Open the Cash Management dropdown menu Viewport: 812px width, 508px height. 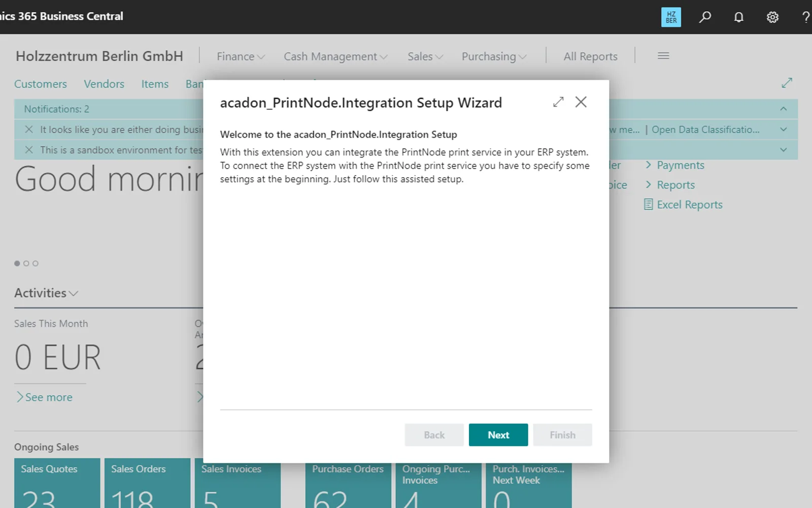click(335, 56)
